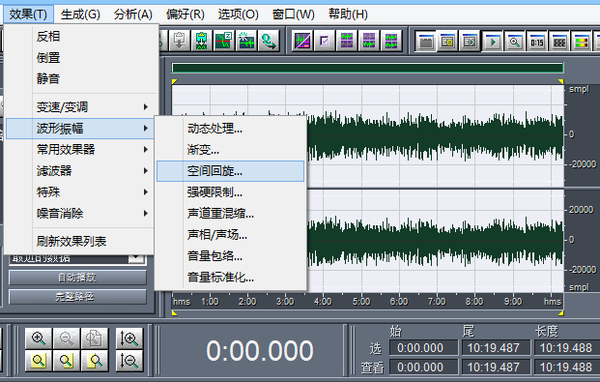Click the 完整路径 button

[78, 297]
